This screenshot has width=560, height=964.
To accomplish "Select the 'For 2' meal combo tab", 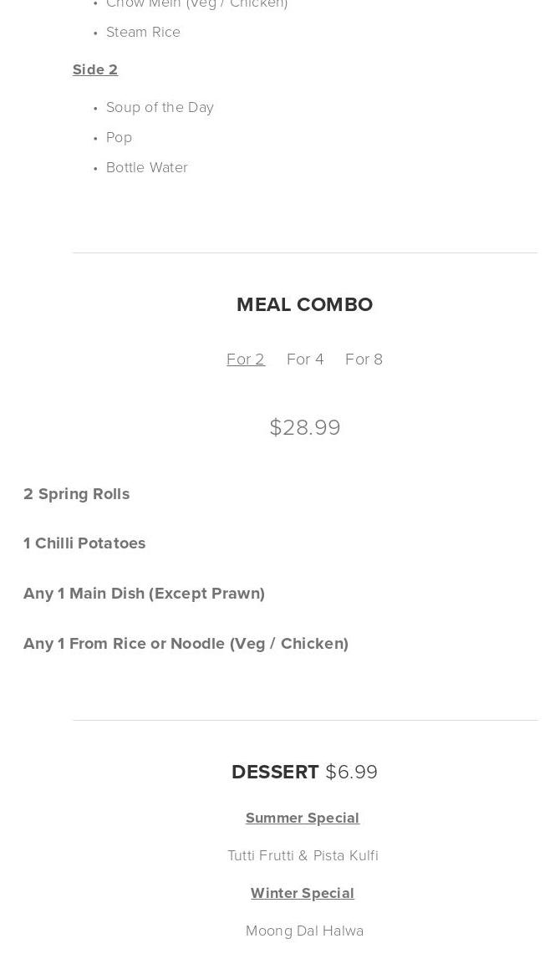I will coord(245,360).
